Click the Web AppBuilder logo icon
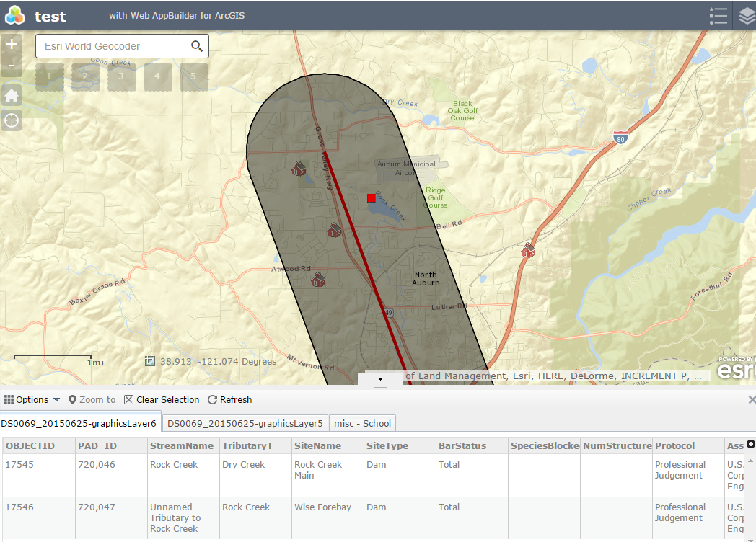The width and height of the screenshot is (756, 542). coord(14,15)
